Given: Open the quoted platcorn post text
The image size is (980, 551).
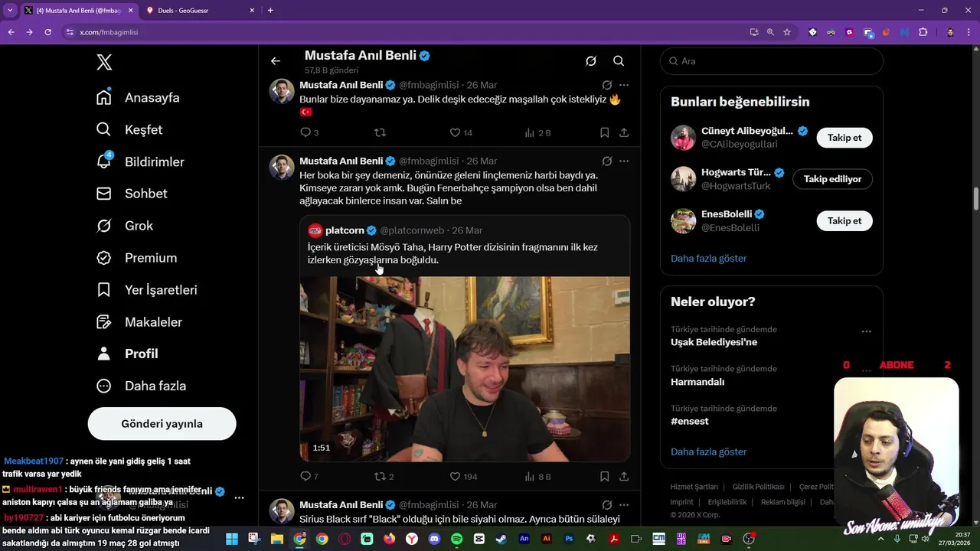Looking at the screenshot, I should pos(452,253).
